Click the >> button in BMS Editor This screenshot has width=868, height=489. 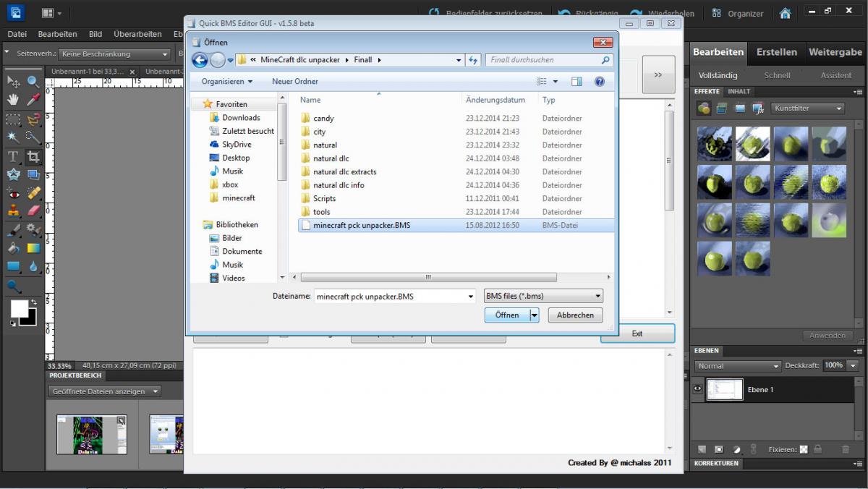point(658,75)
